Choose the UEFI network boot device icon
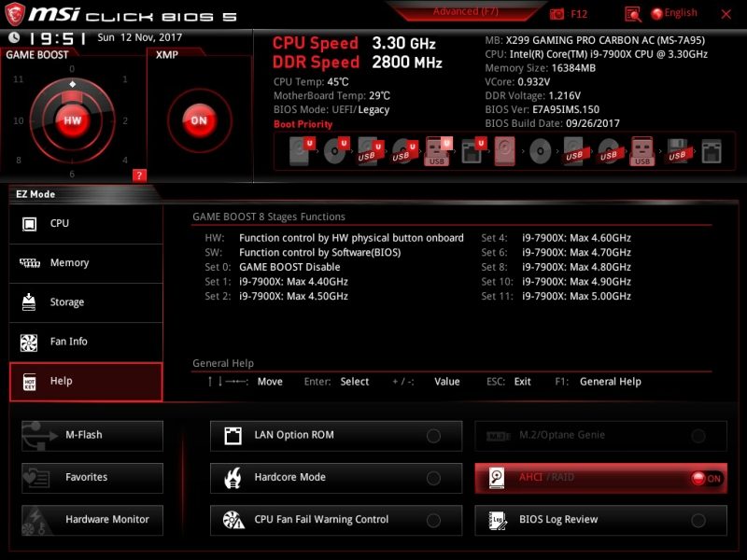 point(473,151)
